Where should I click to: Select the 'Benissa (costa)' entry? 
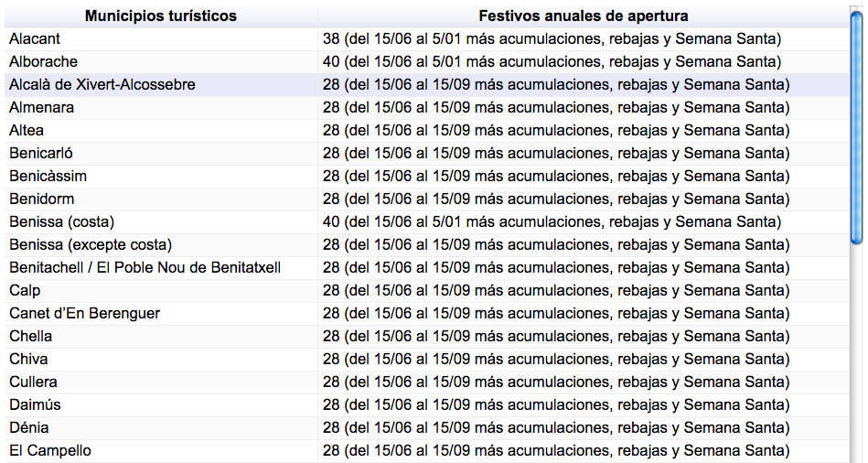pyautogui.click(x=61, y=221)
